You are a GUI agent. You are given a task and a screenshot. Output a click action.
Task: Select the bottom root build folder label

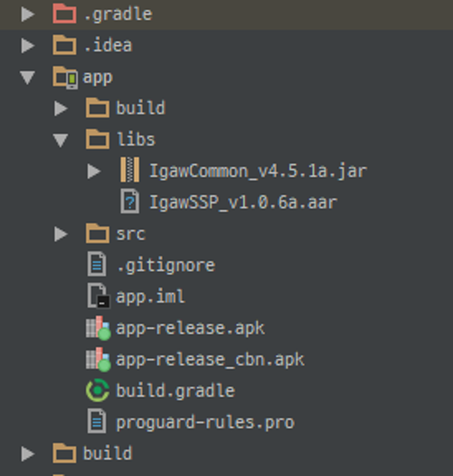click(x=107, y=453)
